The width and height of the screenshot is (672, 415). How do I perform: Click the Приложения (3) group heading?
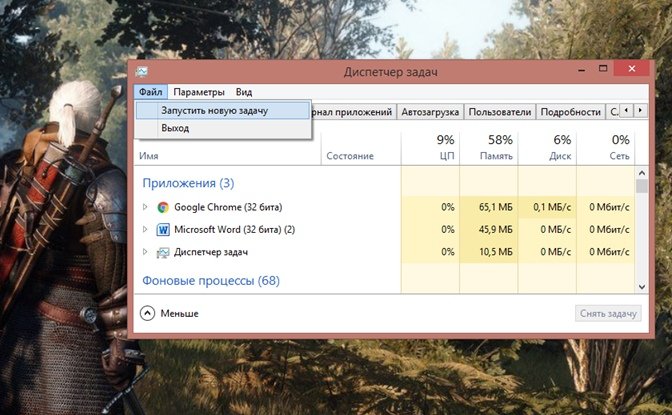point(188,183)
